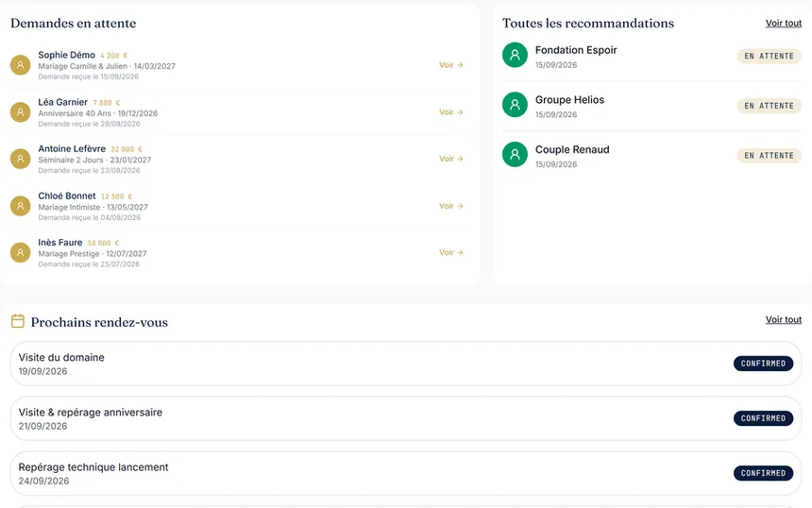Click Demande reçue le 23/08/2026 text
This screenshot has width=812, height=508.
coord(89,170)
